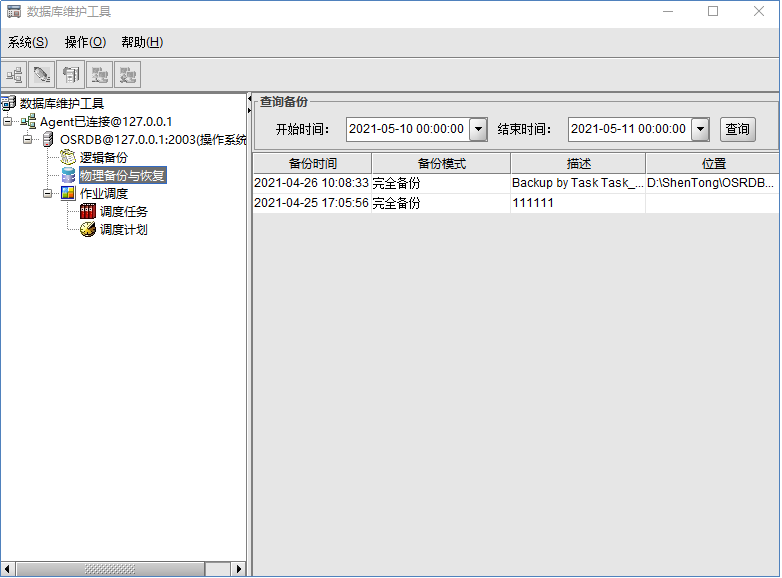This screenshot has height=578, width=782.
Task: Collapse the Agent已连接 tree node
Action: [x=7, y=121]
